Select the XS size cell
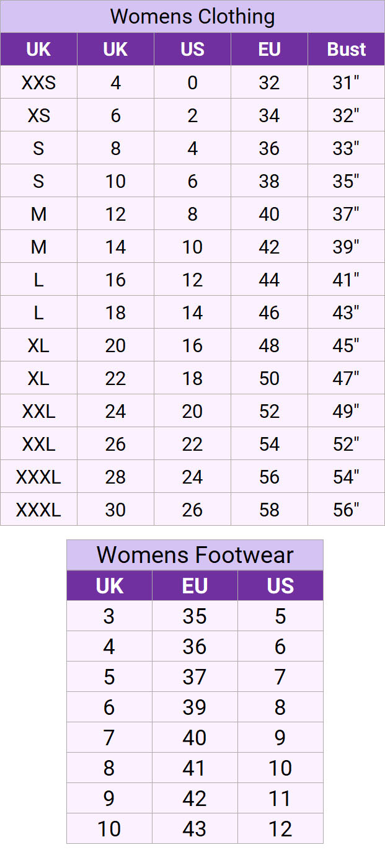 [38, 115]
